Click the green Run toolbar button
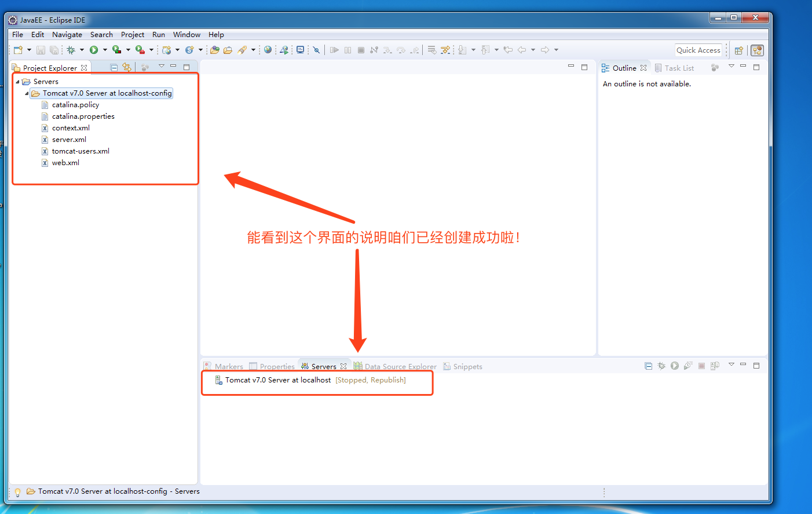812x514 pixels. point(94,50)
